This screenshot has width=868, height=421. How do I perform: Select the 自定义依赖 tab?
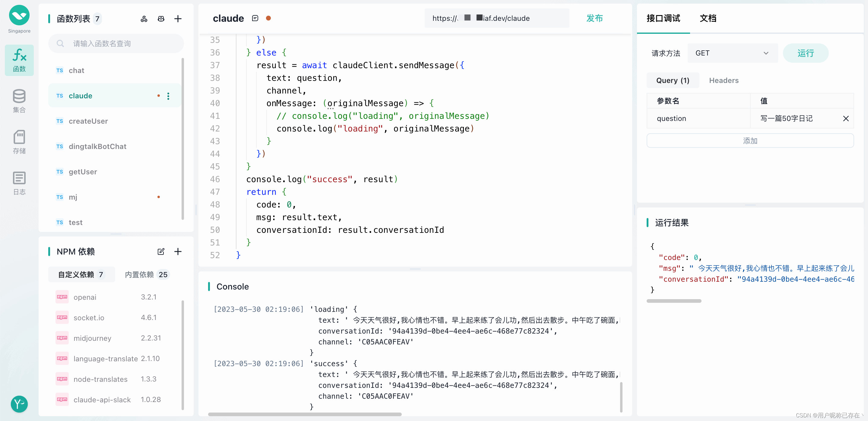[x=81, y=274]
